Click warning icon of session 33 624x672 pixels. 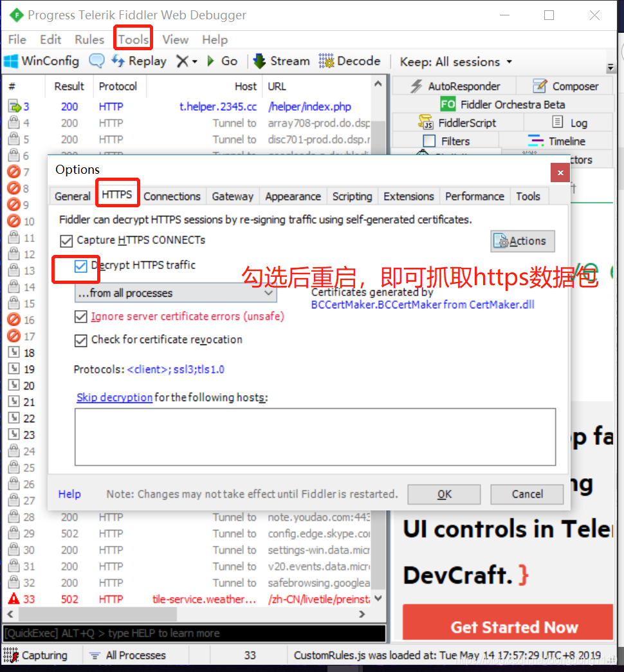[14, 598]
